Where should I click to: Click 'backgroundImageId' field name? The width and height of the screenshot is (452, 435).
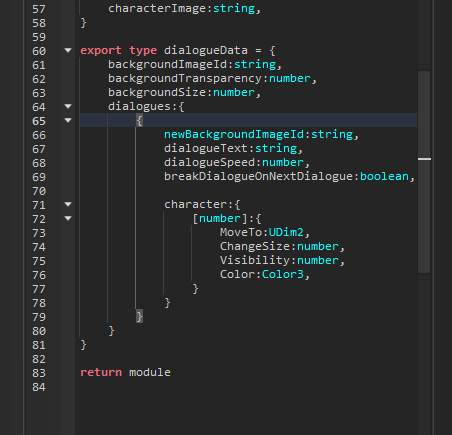pyautogui.click(x=167, y=64)
